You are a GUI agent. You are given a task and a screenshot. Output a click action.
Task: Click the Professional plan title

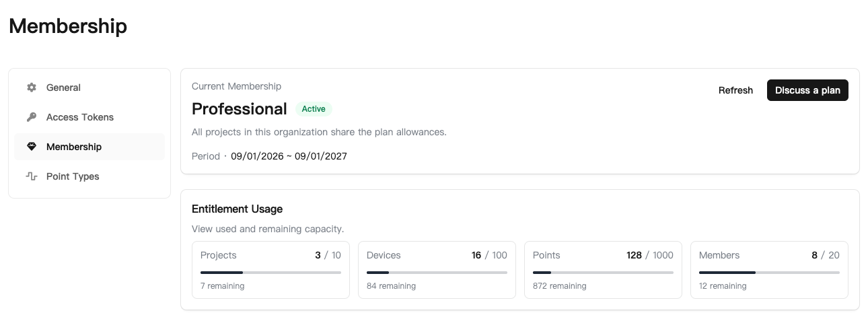(240, 109)
